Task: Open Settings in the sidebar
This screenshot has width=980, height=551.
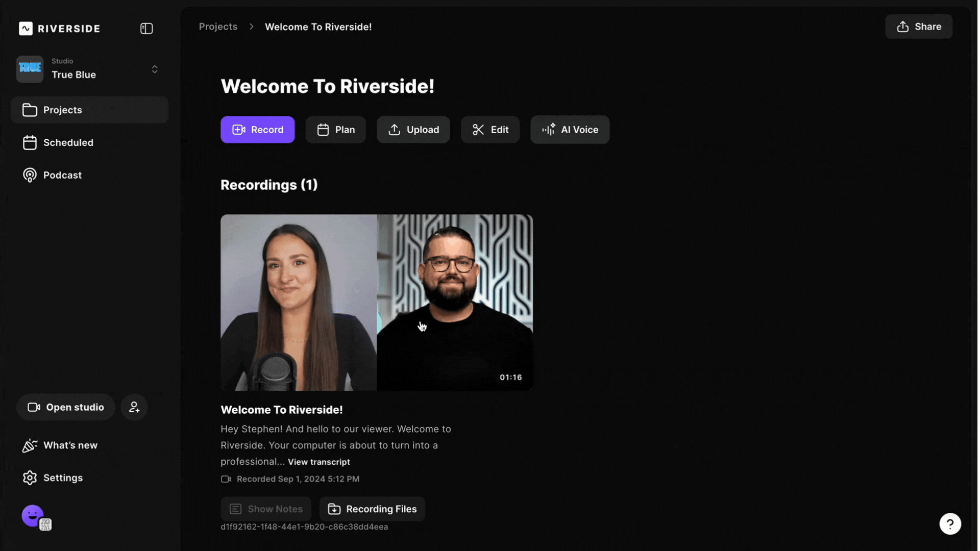Action: pyautogui.click(x=53, y=478)
